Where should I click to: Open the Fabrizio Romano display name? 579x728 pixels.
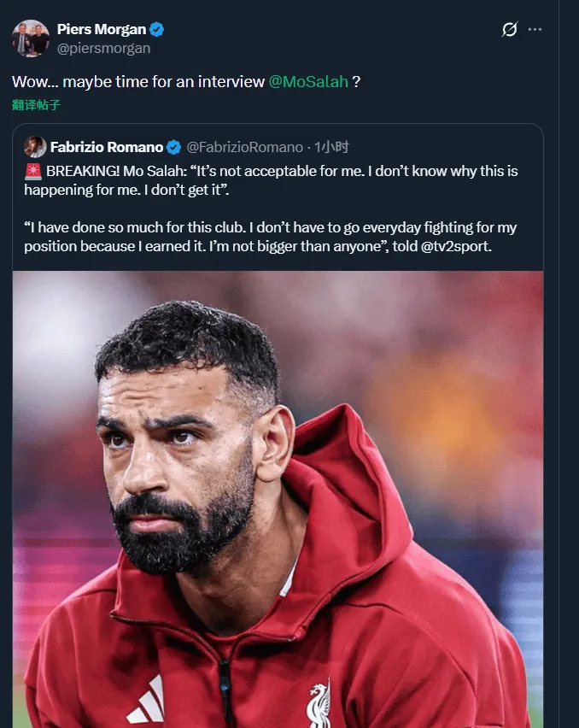(x=107, y=147)
